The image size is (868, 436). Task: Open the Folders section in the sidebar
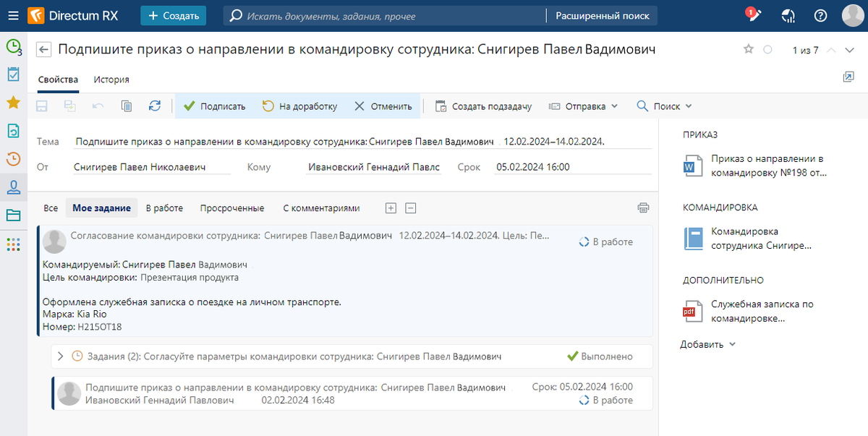[13, 215]
